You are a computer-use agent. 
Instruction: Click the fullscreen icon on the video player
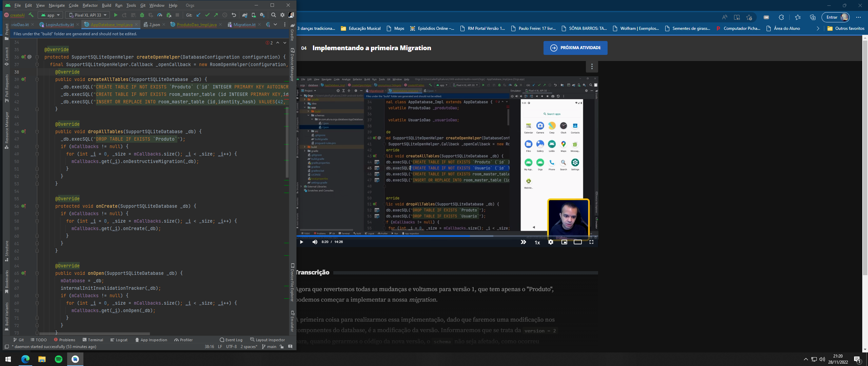tap(592, 242)
